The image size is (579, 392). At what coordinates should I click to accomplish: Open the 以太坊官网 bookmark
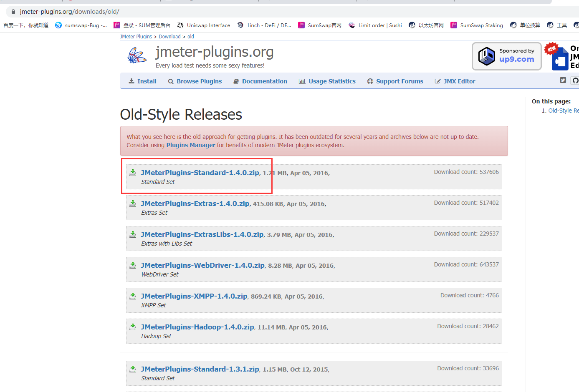[x=426, y=25]
